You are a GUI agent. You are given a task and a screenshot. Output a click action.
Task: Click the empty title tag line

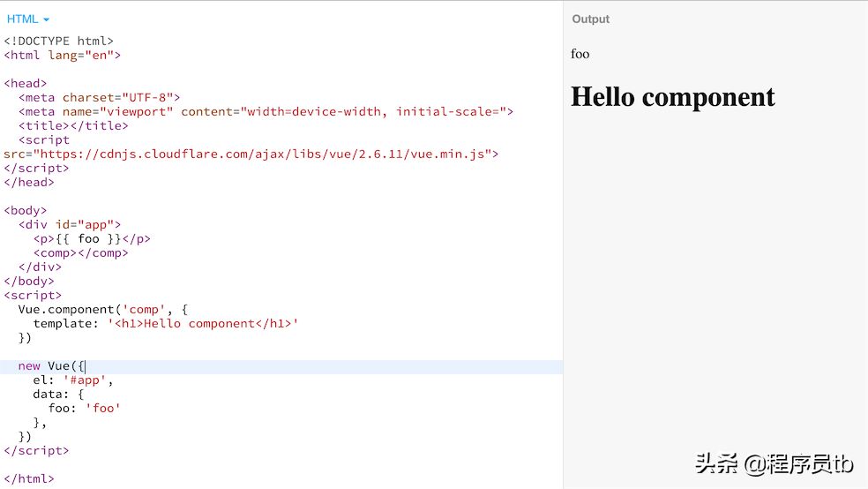(73, 125)
